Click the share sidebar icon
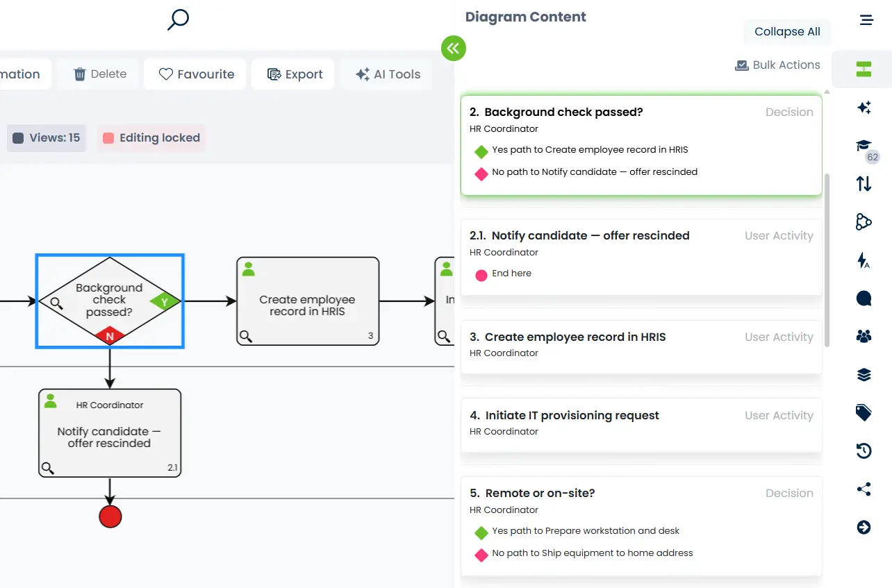 point(864,489)
